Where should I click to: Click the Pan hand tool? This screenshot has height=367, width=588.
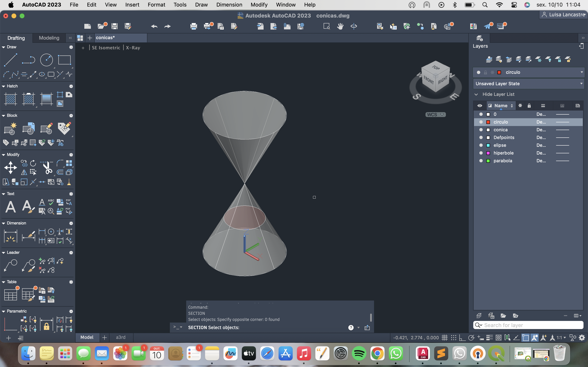tap(340, 26)
